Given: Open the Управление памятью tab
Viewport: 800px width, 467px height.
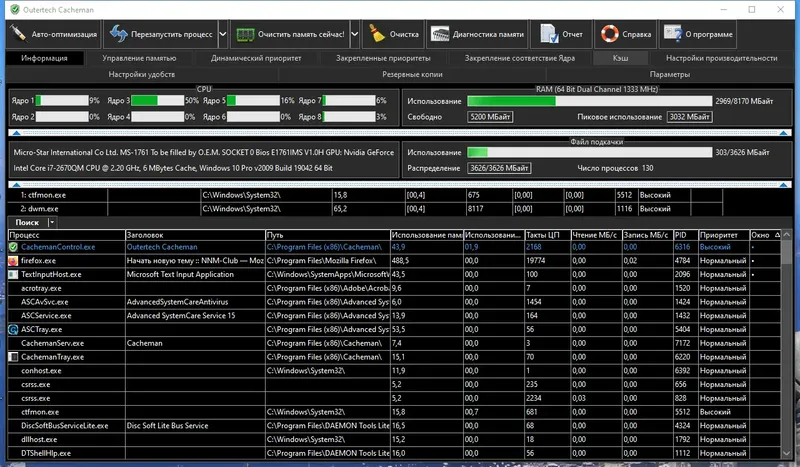Looking at the screenshot, I should [x=139, y=58].
